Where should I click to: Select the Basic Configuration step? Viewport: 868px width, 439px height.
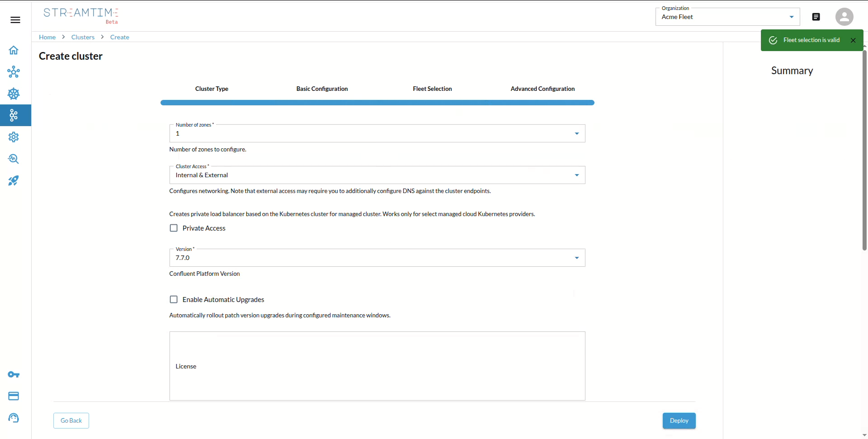tap(322, 89)
